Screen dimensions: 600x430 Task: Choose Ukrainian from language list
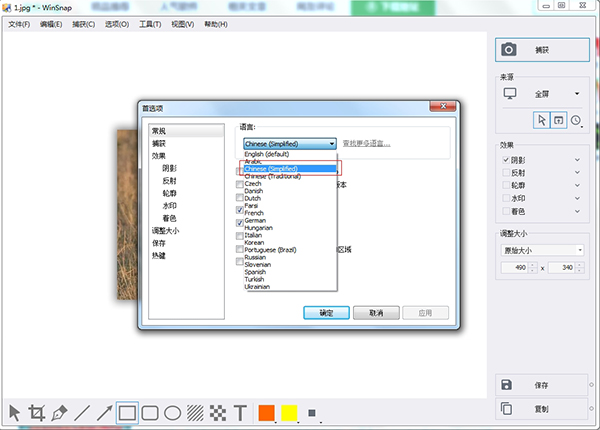(x=290, y=287)
